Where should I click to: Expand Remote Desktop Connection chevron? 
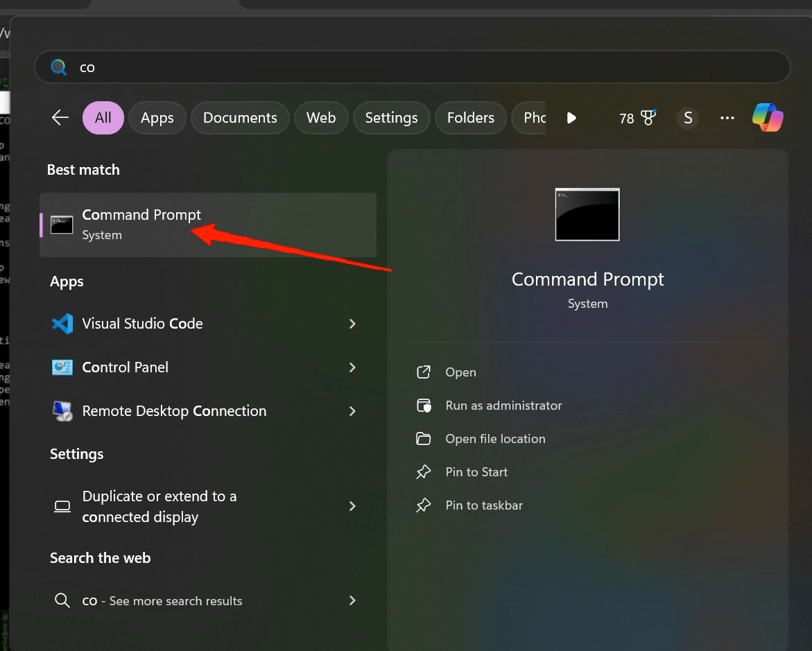click(x=353, y=410)
